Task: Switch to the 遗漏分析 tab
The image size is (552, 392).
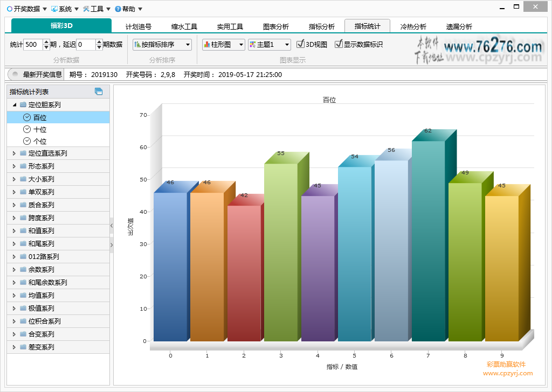Action: click(x=459, y=26)
